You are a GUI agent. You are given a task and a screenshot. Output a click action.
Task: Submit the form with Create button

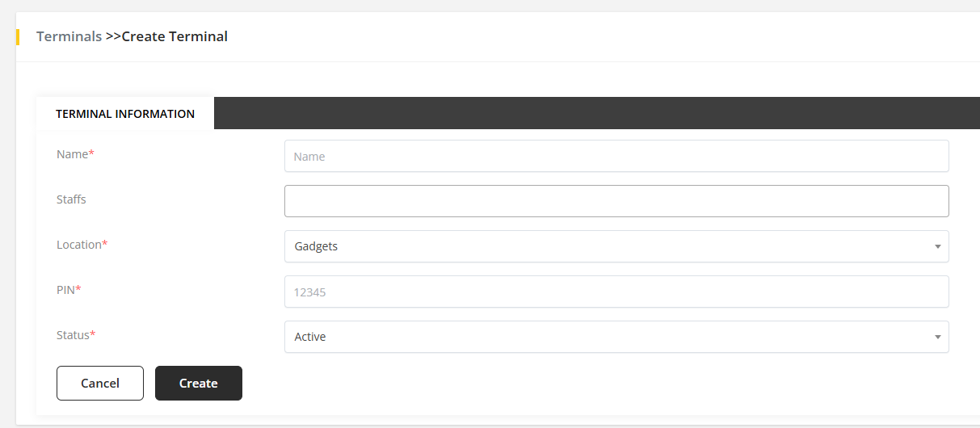pos(199,384)
